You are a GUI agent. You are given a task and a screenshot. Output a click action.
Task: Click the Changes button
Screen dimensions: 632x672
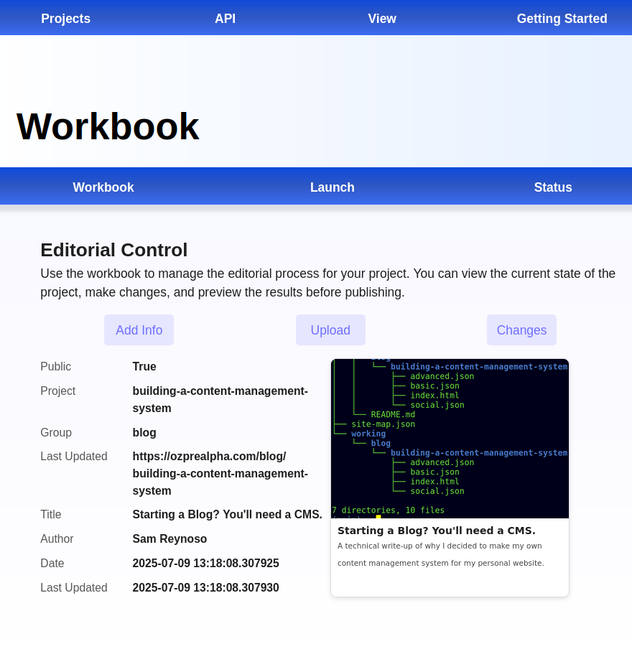pos(521,330)
